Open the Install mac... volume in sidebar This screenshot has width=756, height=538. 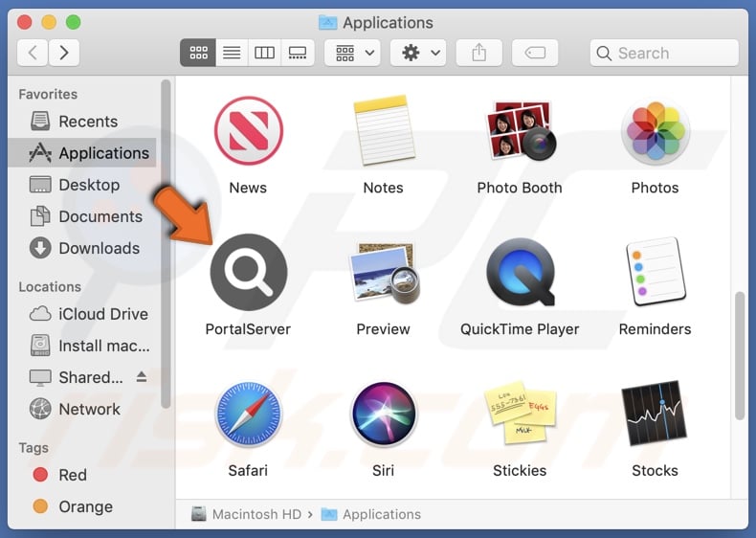(x=82, y=346)
